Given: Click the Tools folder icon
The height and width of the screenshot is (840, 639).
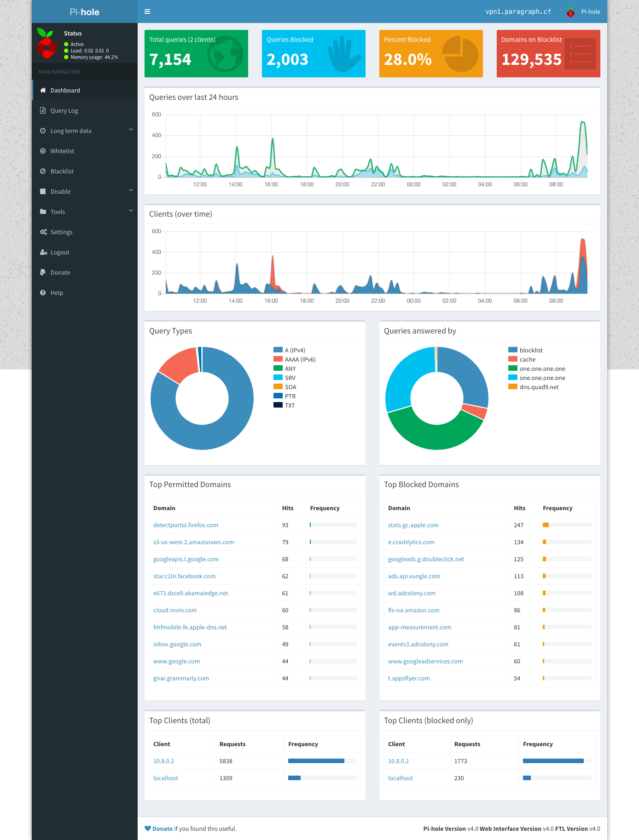Looking at the screenshot, I should point(43,212).
